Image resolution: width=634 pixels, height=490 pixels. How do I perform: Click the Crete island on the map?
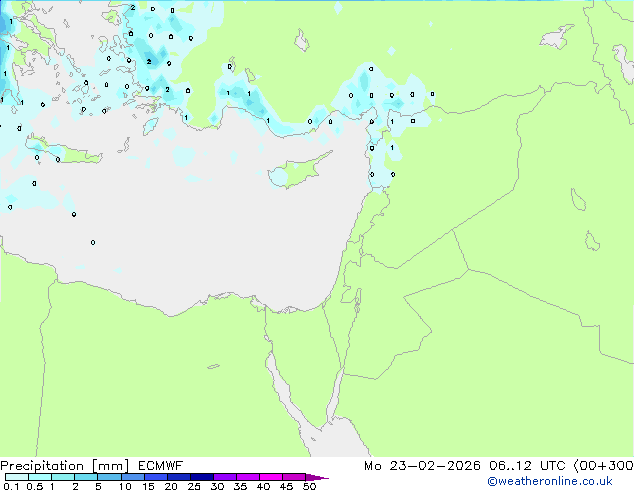(64, 150)
